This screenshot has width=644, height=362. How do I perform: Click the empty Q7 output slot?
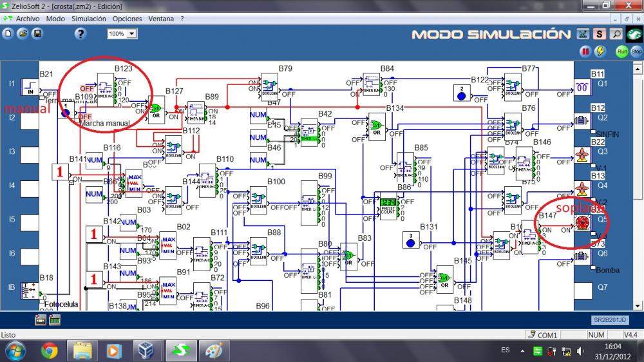(583, 291)
